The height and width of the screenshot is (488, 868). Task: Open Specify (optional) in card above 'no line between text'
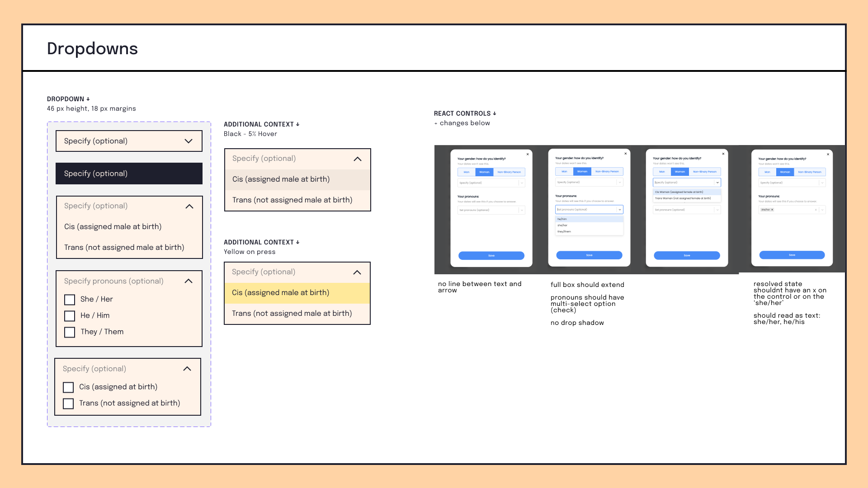point(491,183)
